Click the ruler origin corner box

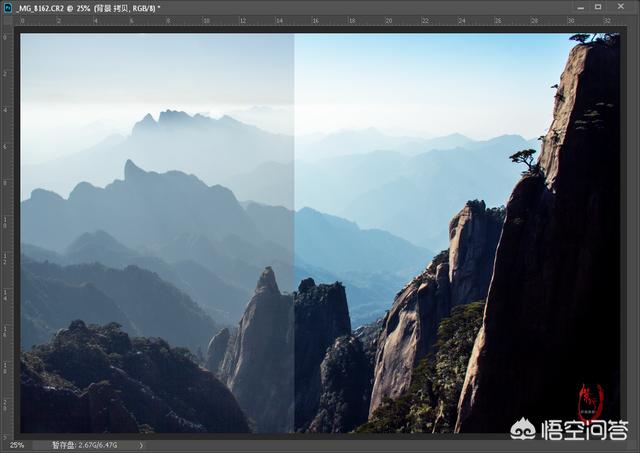coord(6,20)
